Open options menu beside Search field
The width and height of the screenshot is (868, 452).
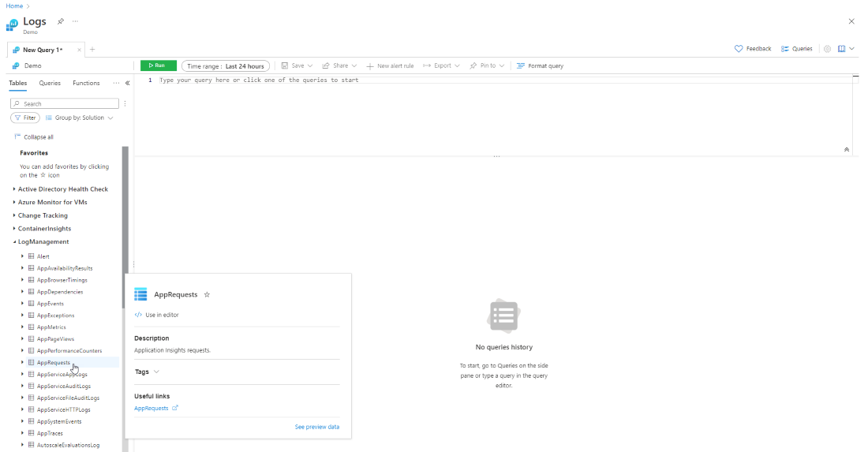(125, 103)
